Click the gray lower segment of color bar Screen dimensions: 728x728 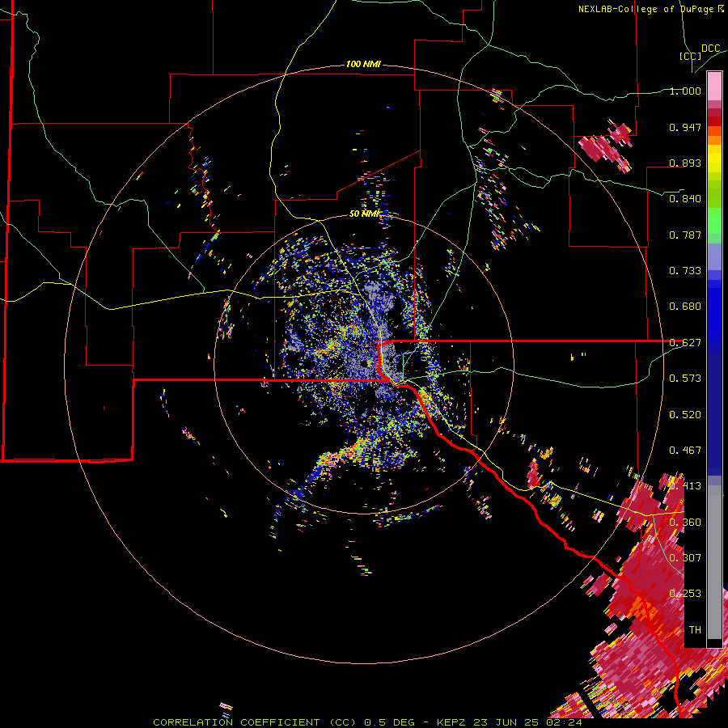[714, 562]
